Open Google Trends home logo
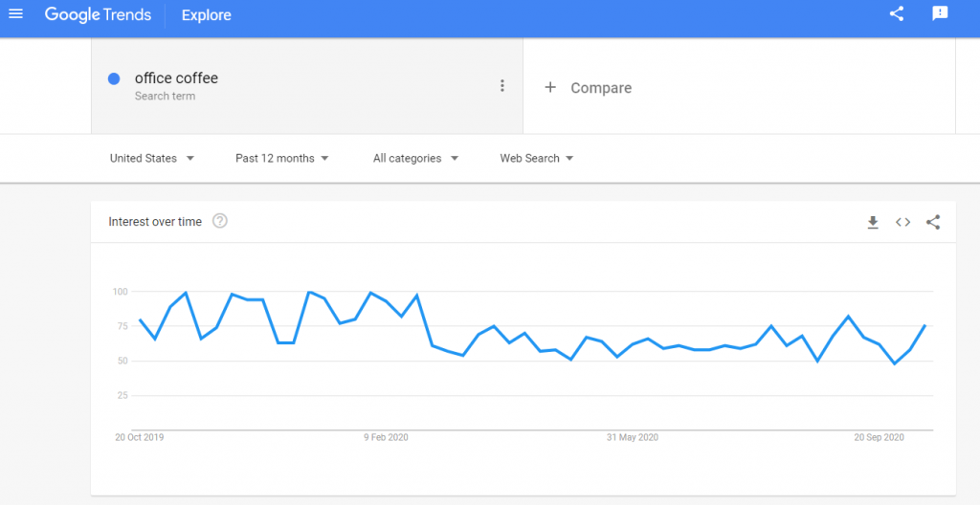This screenshot has width=980, height=505. (98, 14)
